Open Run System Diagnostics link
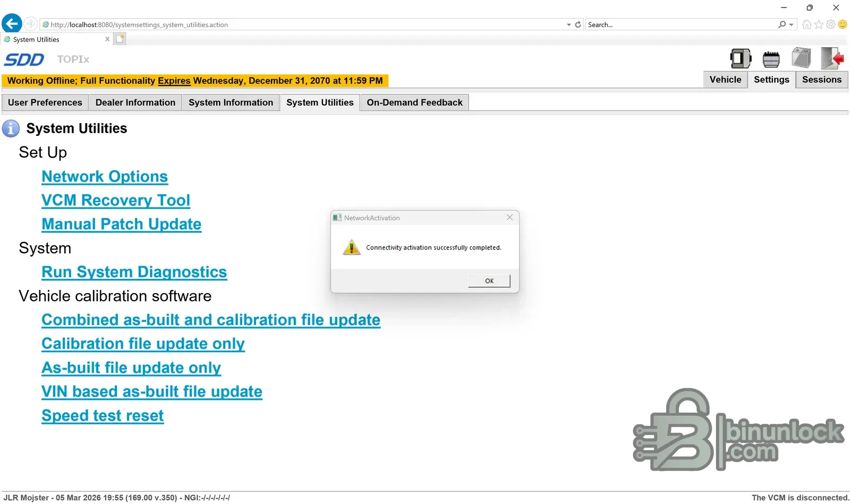850x504 pixels. click(x=134, y=272)
